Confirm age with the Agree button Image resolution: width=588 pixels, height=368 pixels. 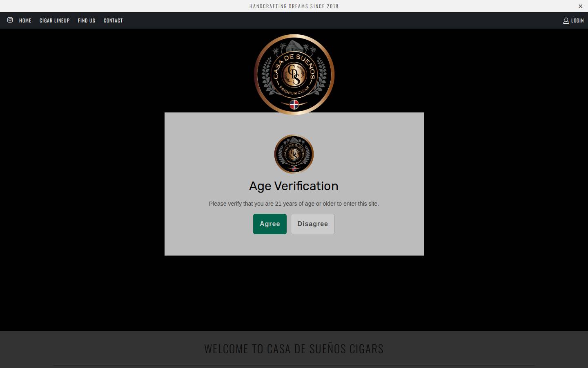[x=270, y=224]
